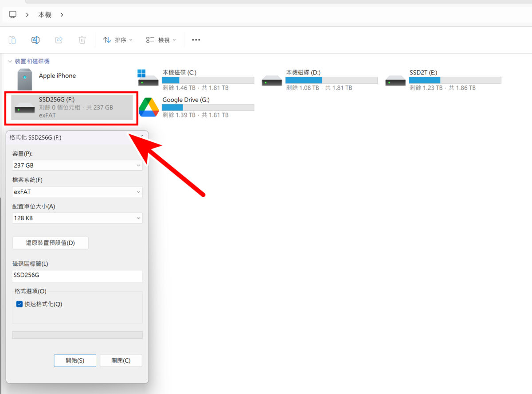Open the 檔案系統 dropdown showing exFAT
The image size is (532, 394).
pyautogui.click(x=77, y=192)
